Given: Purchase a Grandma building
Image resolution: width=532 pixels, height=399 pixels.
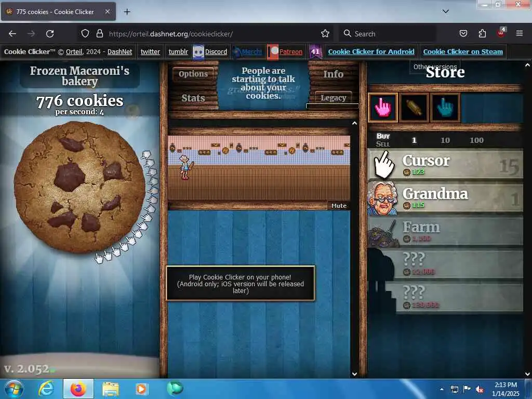Looking at the screenshot, I should pos(445,198).
